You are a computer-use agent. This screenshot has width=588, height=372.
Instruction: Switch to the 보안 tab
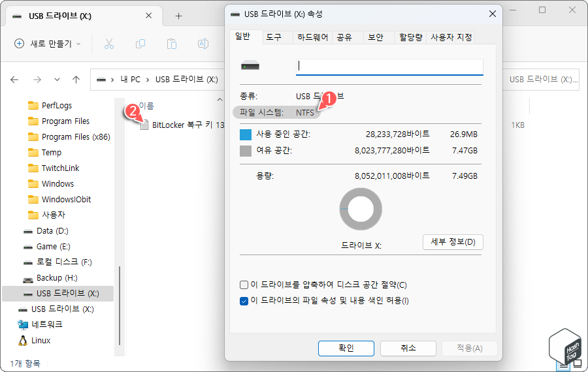(376, 37)
